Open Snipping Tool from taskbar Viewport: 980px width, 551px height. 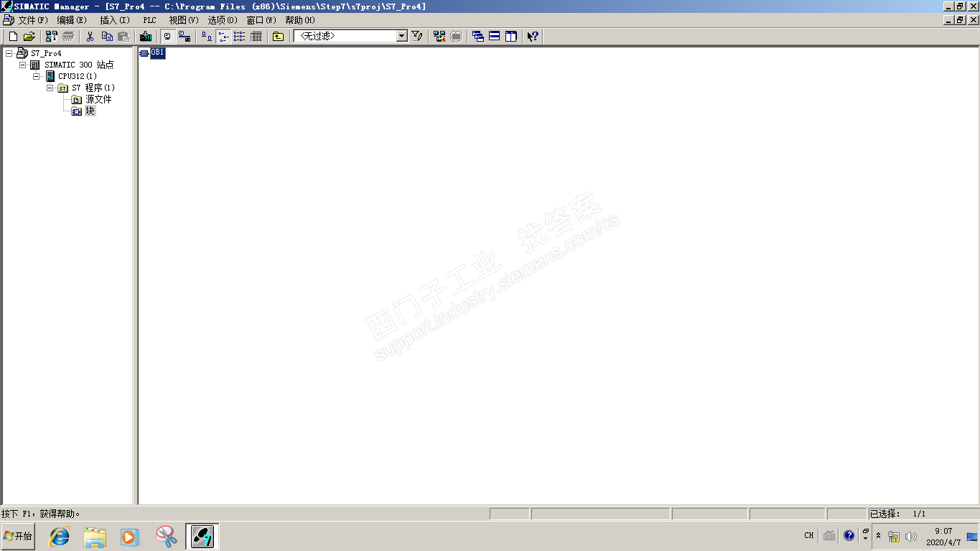point(167,536)
